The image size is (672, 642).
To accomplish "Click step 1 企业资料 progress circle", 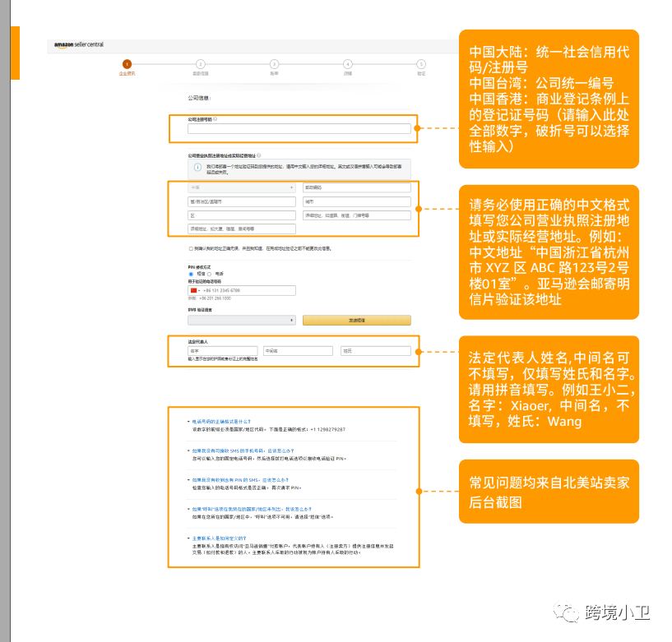I will [127, 62].
